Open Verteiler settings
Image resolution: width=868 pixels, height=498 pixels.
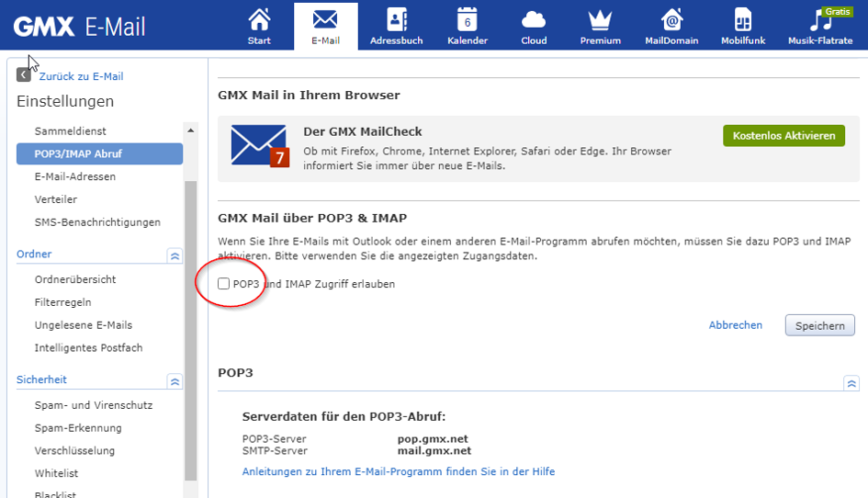click(x=56, y=199)
